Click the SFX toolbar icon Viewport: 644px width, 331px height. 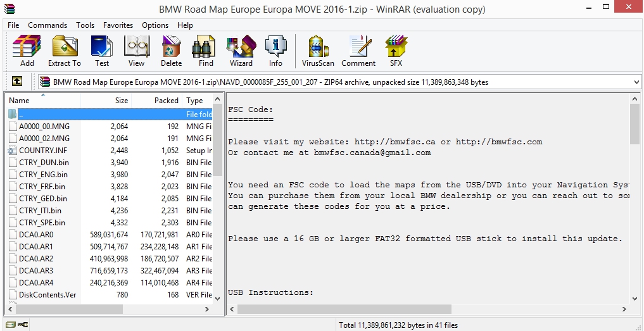(396, 46)
